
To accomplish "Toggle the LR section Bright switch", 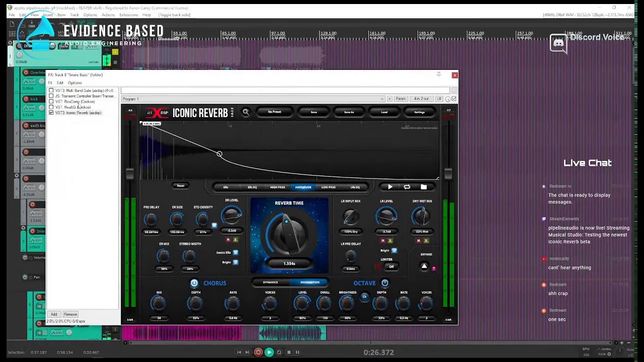I will tap(394, 250).
